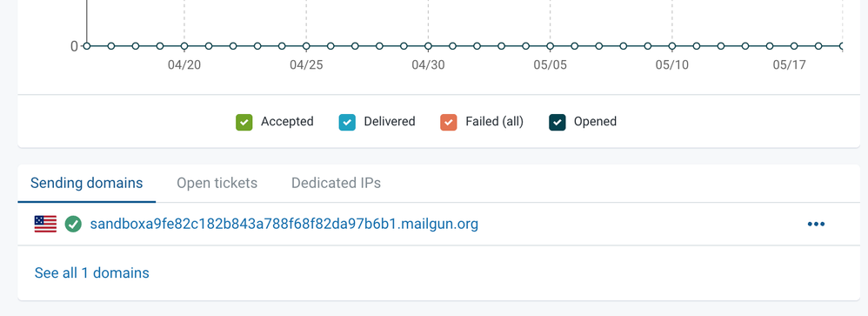The height and width of the screenshot is (316, 868).
Task: Click the Accepted legend label text
Action: pos(287,121)
